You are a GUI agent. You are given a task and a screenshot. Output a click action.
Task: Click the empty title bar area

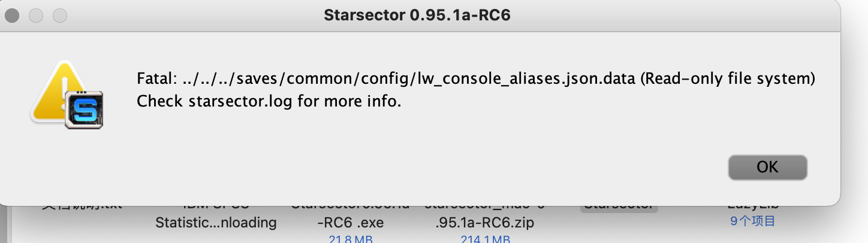pos(659,15)
